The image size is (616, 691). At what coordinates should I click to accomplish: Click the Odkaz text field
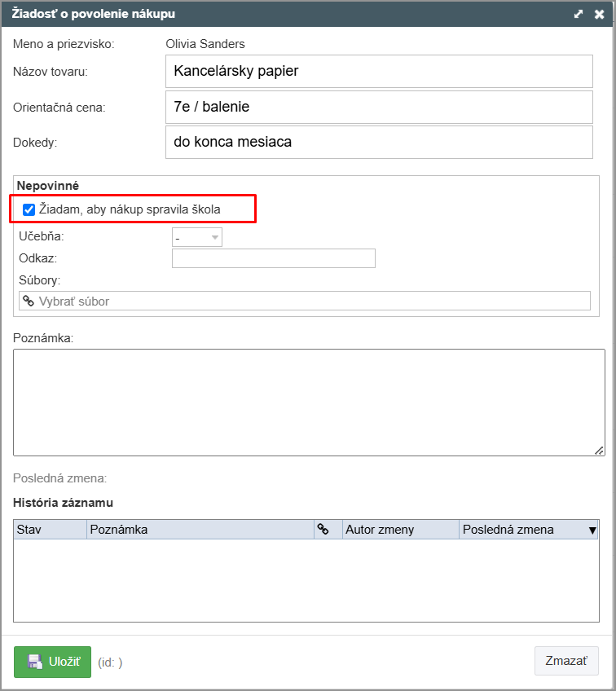tap(274, 258)
